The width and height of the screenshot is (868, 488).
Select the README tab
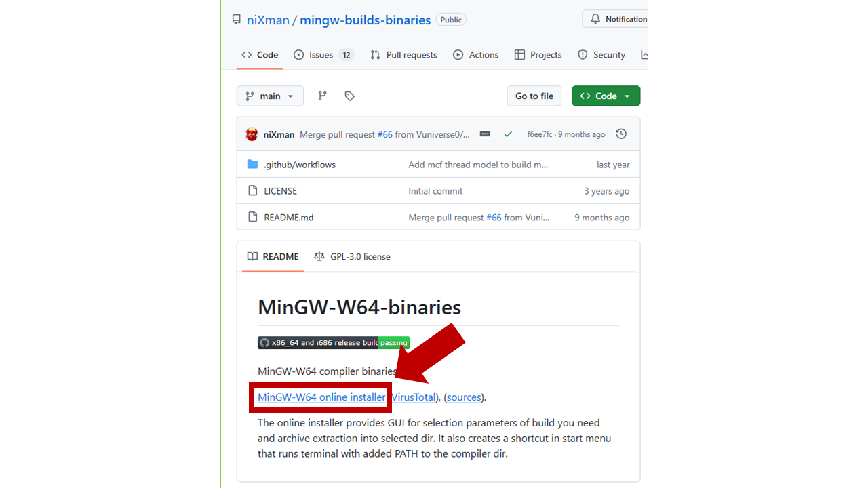[273, 256]
